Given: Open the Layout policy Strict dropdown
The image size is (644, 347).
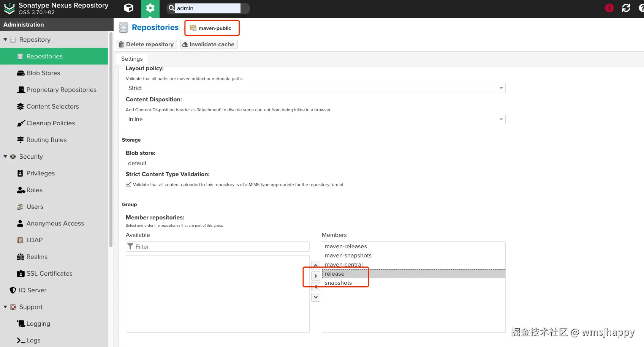Looking at the screenshot, I should [x=316, y=88].
